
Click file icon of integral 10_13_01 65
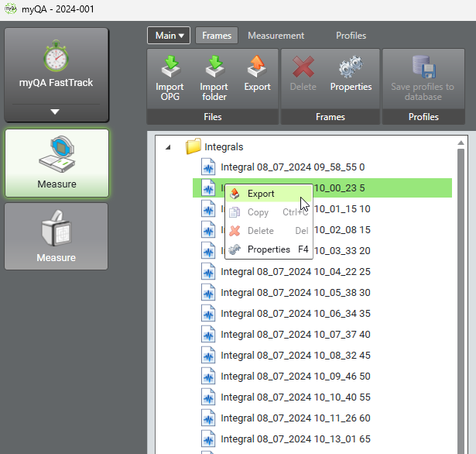click(208, 439)
